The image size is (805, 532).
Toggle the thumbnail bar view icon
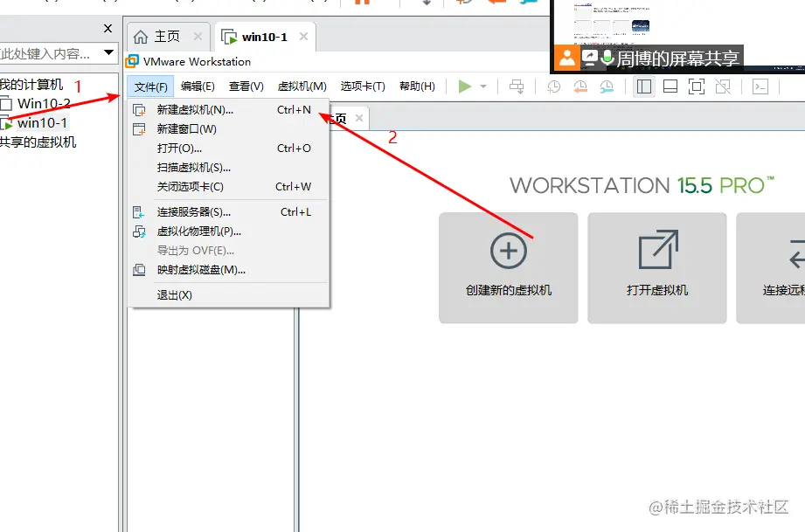click(670, 86)
